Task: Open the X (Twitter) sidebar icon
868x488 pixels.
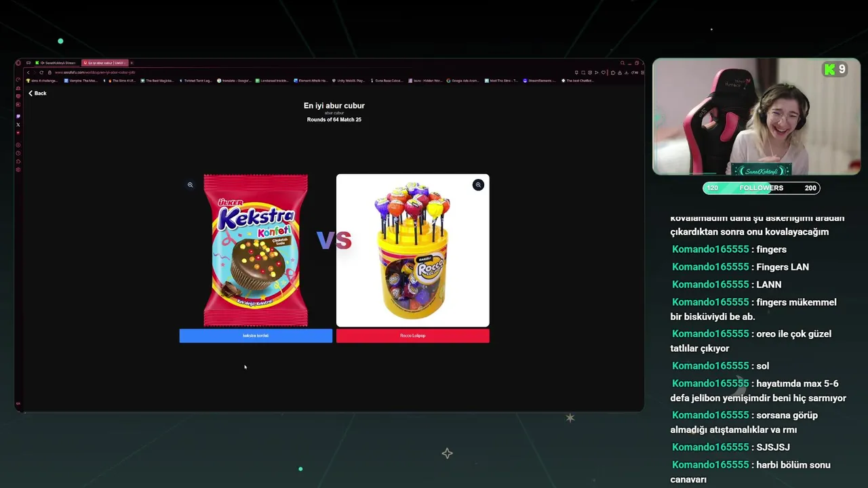Action: (x=18, y=125)
